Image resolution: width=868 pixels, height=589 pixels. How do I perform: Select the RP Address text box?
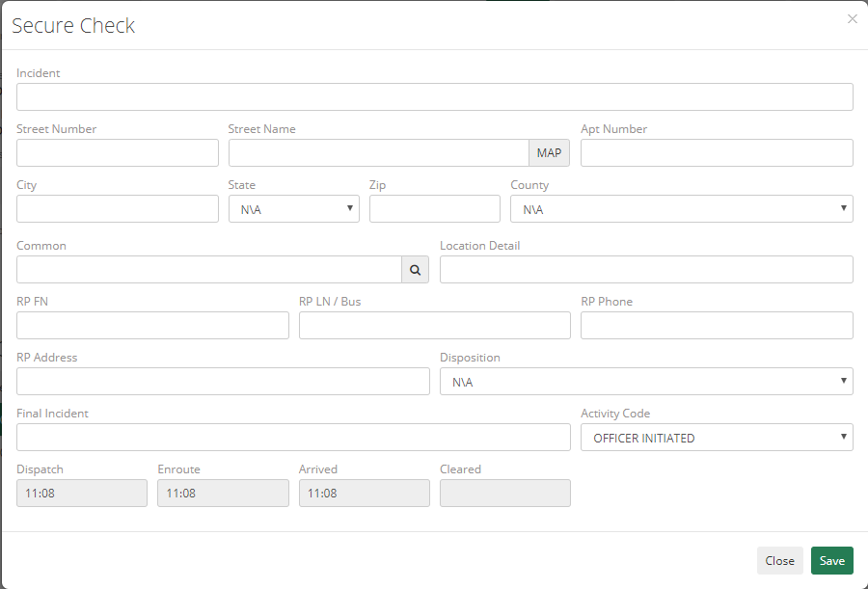223,382
